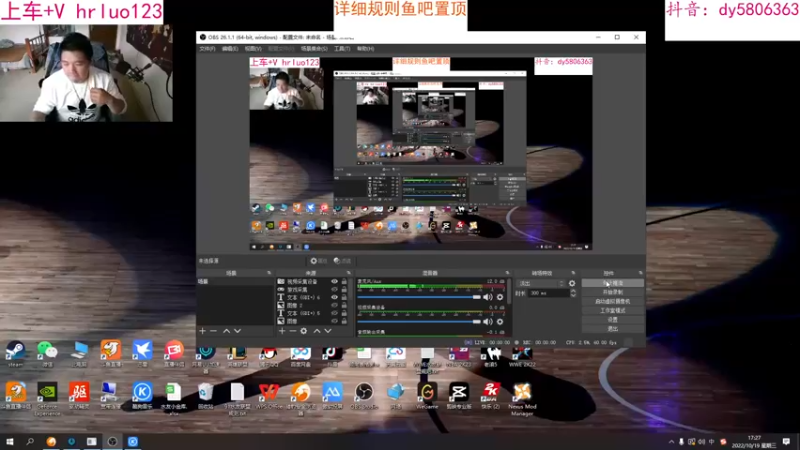Toggle visibility of unnumbered 图像 source
Image resolution: width=800 pixels, height=450 pixels.
(335, 321)
